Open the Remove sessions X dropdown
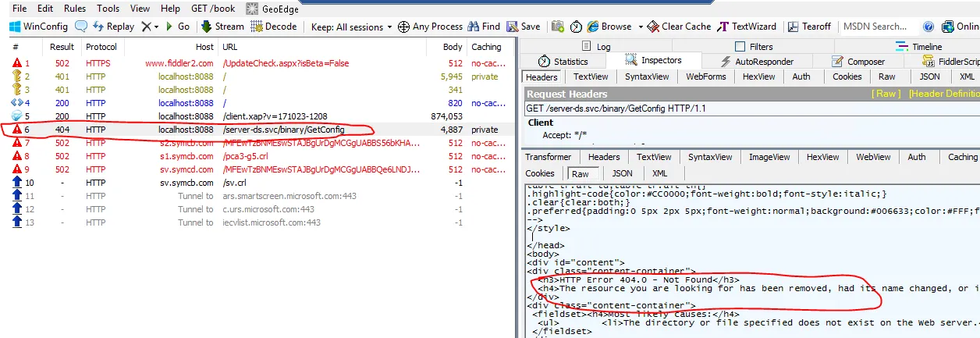Viewport: 980px width, 338px height. pos(150,27)
